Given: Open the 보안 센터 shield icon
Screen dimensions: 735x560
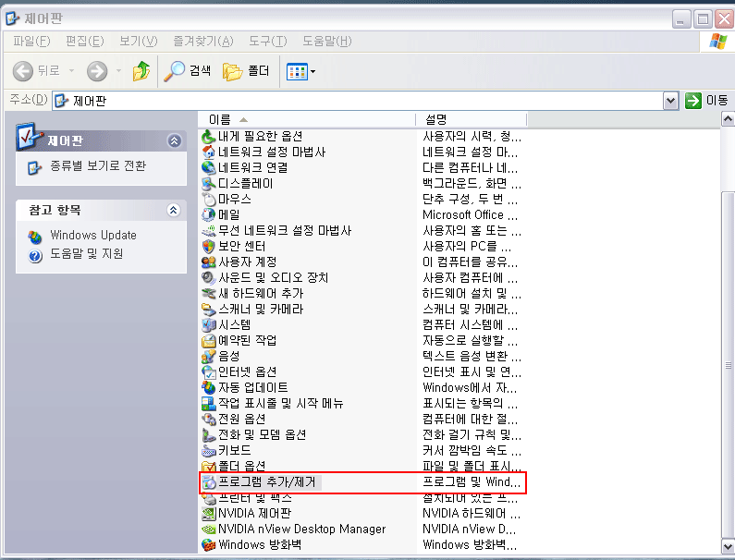Looking at the screenshot, I should click(208, 246).
